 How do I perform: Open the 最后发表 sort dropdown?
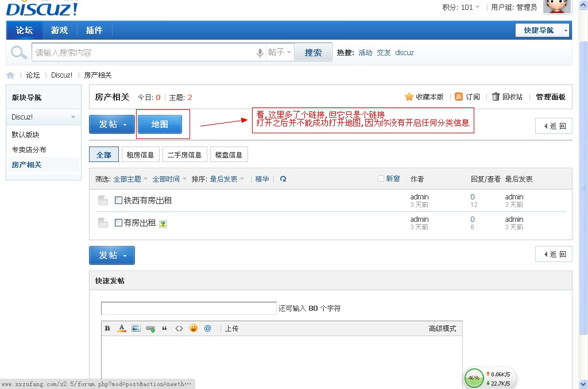[227, 179]
